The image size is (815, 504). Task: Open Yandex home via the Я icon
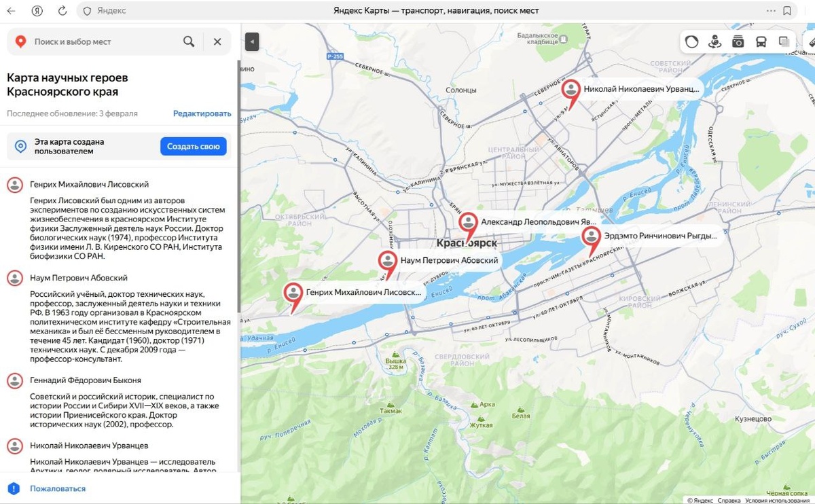[37, 11]
